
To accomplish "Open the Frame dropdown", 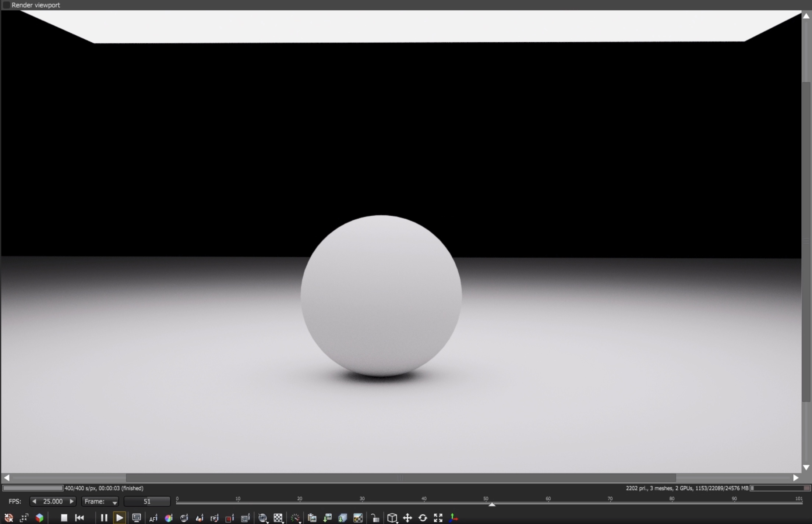I will [x=100, y=502].
